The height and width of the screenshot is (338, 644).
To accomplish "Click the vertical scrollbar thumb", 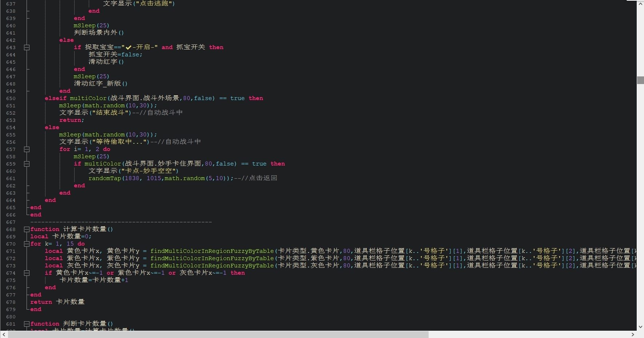I will [x=640, y=80].
